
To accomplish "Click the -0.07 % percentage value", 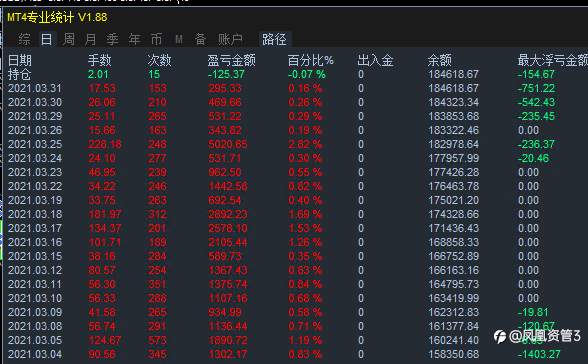I will (307, 74).
